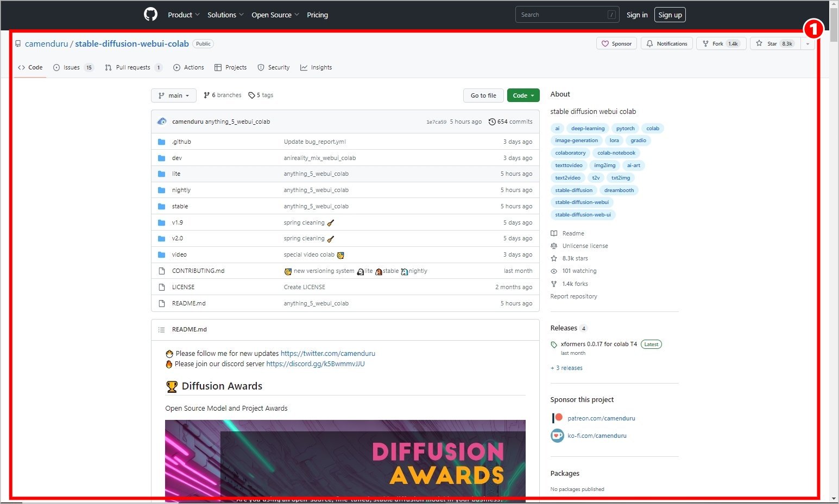Open the Actions tab
This screenshot has width=839, height=504.
click(188, 67)
